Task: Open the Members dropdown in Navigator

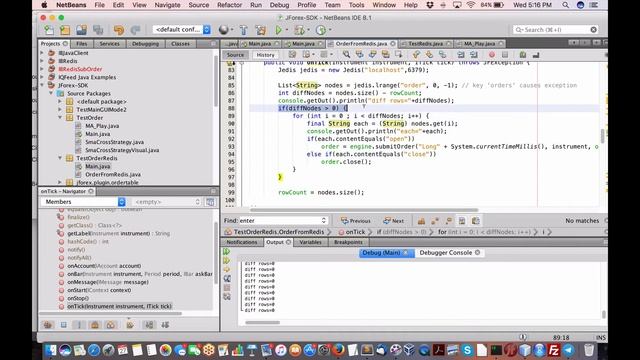Action: tap(83, 202)
